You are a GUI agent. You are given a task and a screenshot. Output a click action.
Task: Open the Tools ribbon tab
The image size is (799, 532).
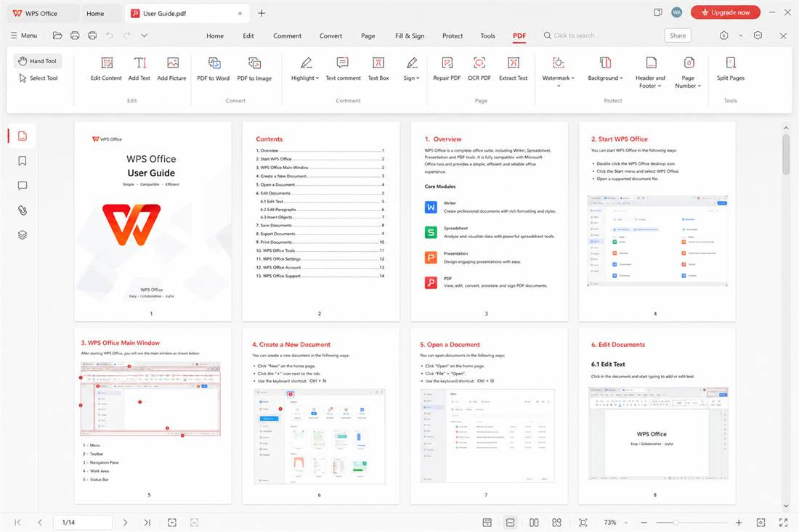pyautogui.click(x=487, y=36)
